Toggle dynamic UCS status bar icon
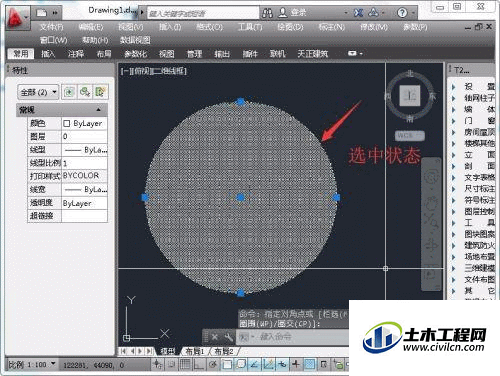The width and height of the screenshot is (500, 376). coord(268,364)
